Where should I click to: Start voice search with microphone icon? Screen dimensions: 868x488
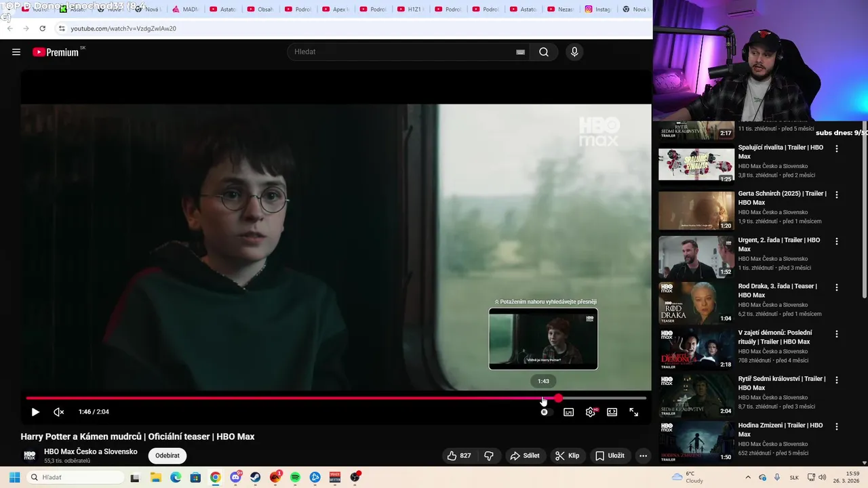(x=574, y=52)
